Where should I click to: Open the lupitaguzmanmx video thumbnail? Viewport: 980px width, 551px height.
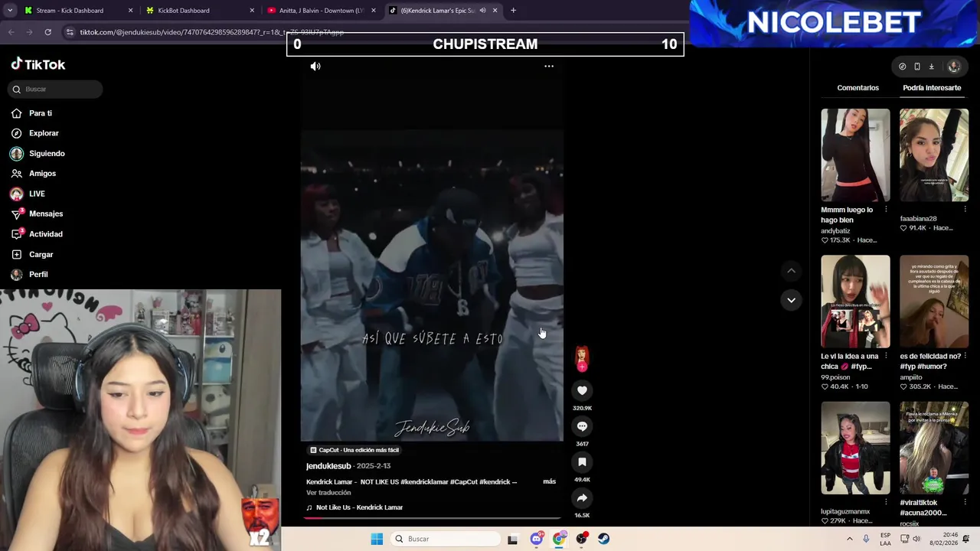pos(855,448)
